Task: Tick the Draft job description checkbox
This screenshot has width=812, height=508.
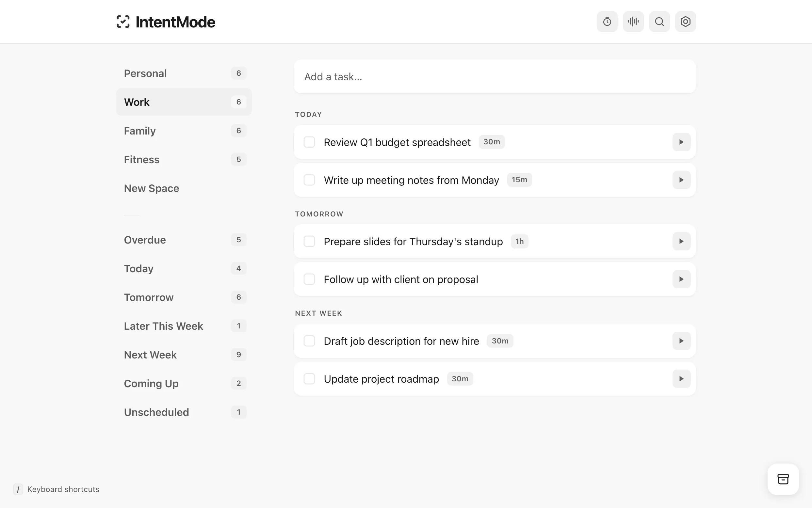Action: [309, 341]
